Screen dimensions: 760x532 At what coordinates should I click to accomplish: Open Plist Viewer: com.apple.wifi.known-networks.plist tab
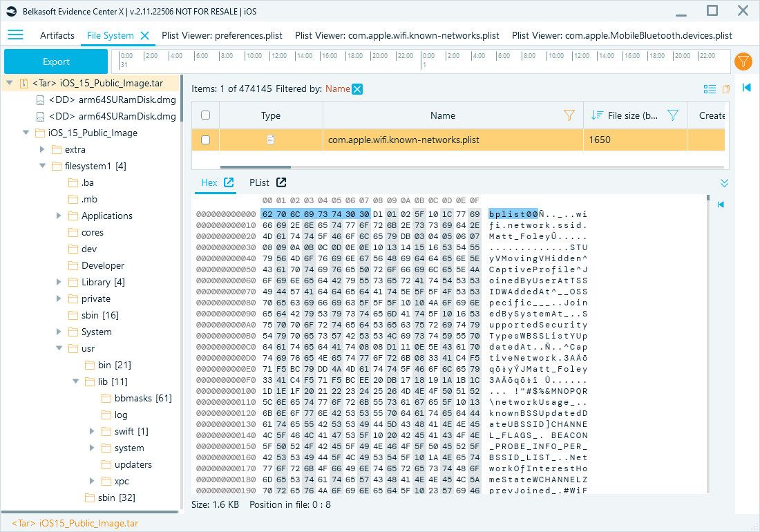397,35
